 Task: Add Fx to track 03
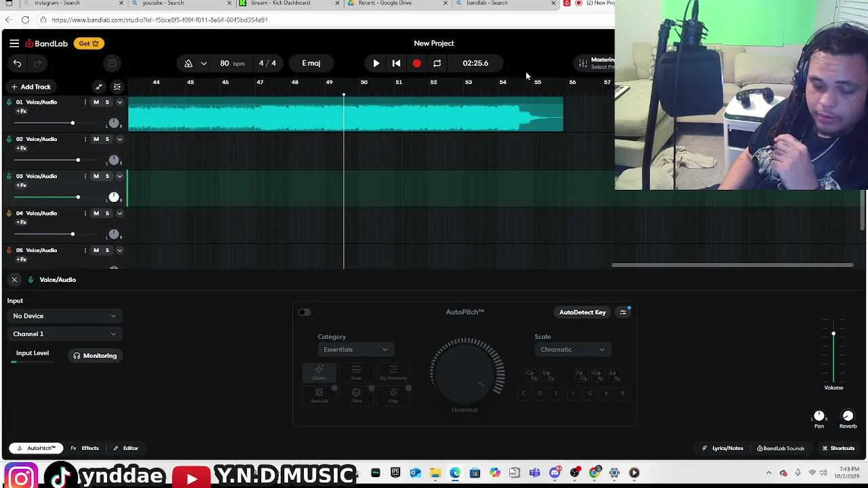tap(22, 185)
